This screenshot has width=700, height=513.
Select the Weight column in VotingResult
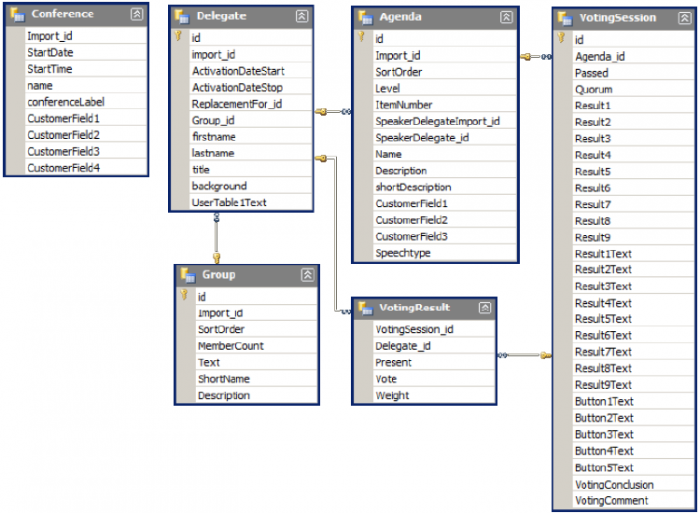click(392, 395)
